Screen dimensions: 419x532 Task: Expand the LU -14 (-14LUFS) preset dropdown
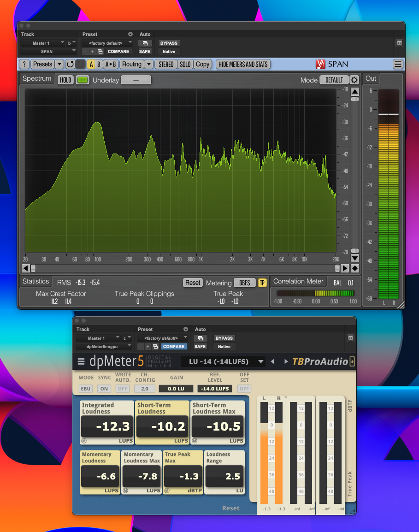(x=261, y=361)
